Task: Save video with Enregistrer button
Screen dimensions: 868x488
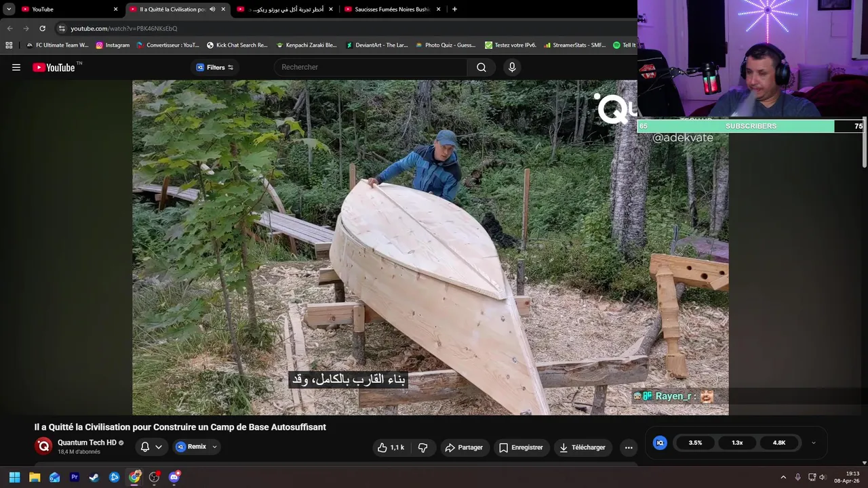Action: 521,447
